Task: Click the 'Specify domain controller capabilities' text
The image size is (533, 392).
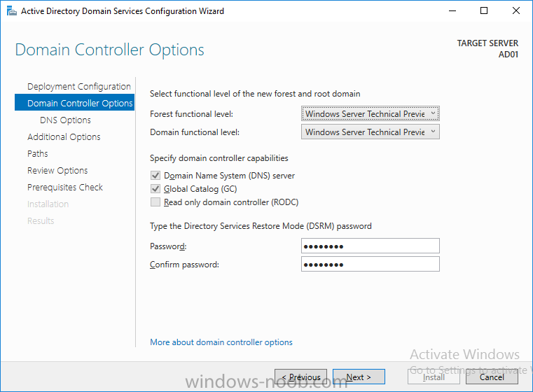Action: click(x=219, y=158)
